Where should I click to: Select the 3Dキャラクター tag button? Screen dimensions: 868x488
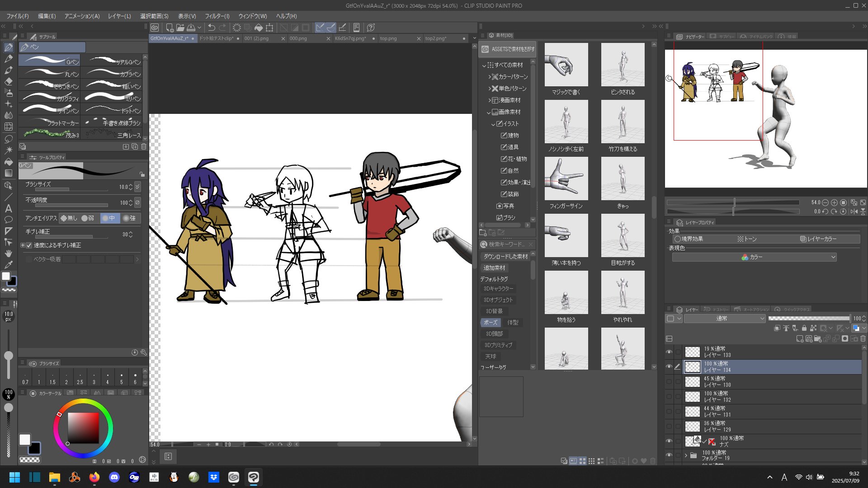tap(498, 289)
